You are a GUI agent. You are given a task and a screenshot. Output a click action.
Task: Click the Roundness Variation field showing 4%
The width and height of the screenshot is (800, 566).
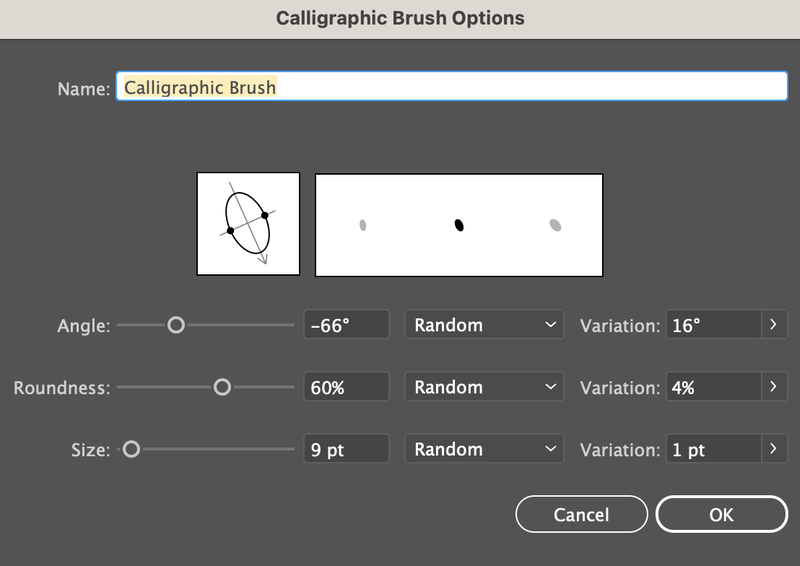tap(714, 387)
